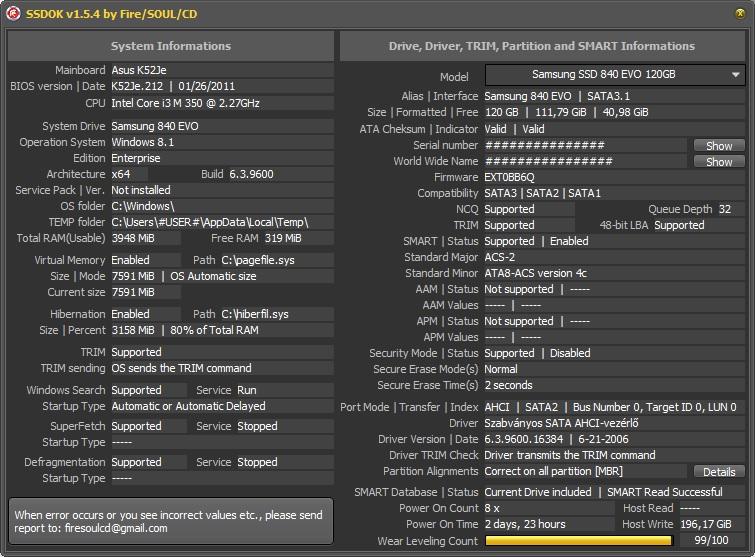Image resolution: width=755 pixels, height=557 pixels.
Task: Select Bus Number 0, Target ID 0, LUN 0
Action: pos(654,407)
